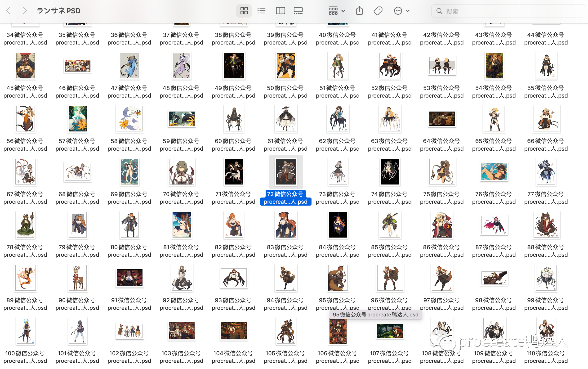
Task: Switch to list view
Action: tap(261, 11)
